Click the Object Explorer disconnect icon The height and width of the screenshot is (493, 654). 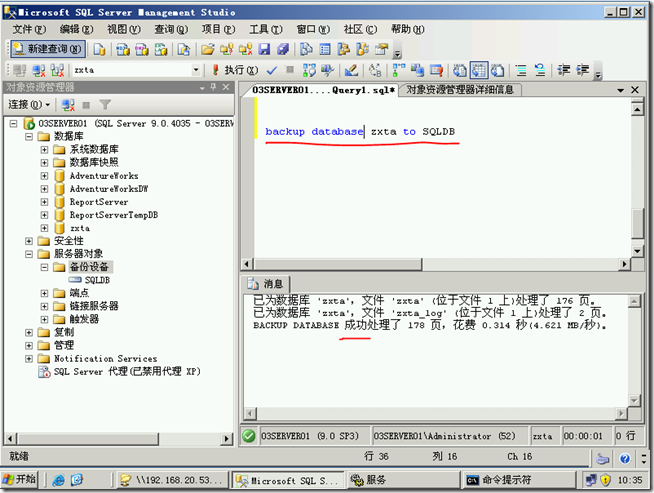coord(68,105)
